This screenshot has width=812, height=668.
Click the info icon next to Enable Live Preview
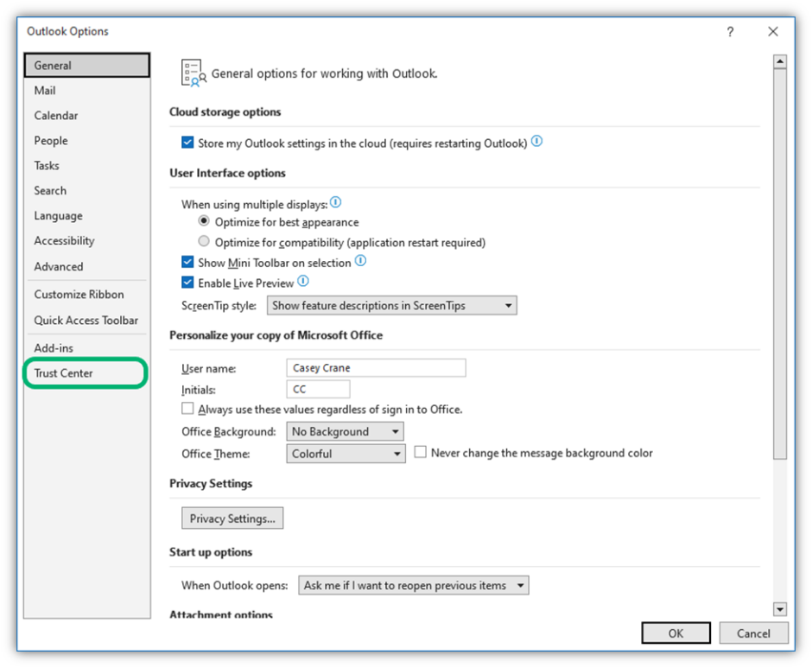point(303,281)
